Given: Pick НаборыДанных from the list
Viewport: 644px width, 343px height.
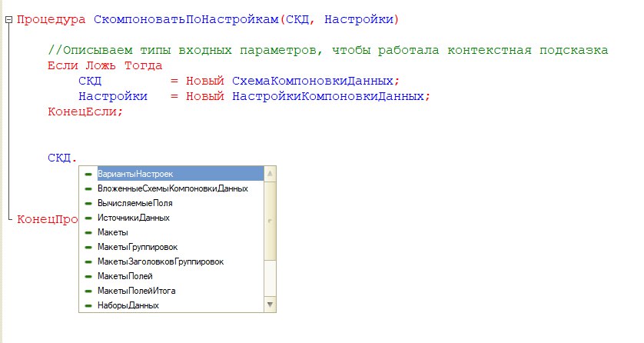Looking at the screenshot, I should [171, 305].
